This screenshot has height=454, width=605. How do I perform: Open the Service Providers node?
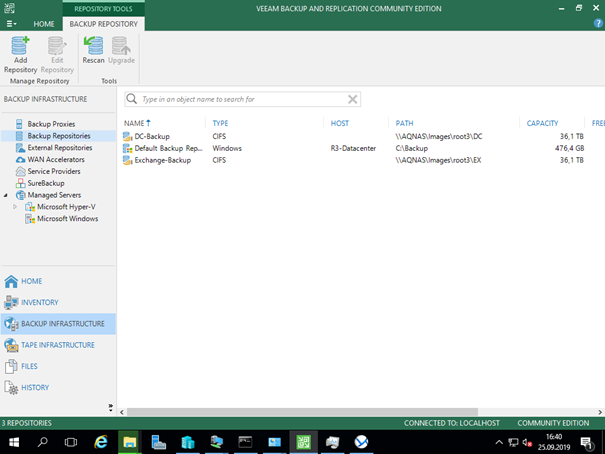tap(53, 172)
